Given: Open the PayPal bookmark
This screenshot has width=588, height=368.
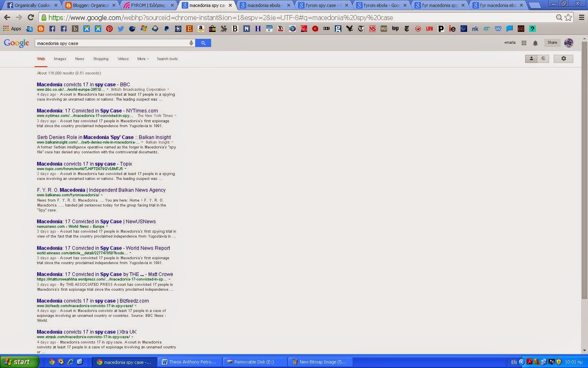Looking at the screenshot, I should [x=167, y=29].
